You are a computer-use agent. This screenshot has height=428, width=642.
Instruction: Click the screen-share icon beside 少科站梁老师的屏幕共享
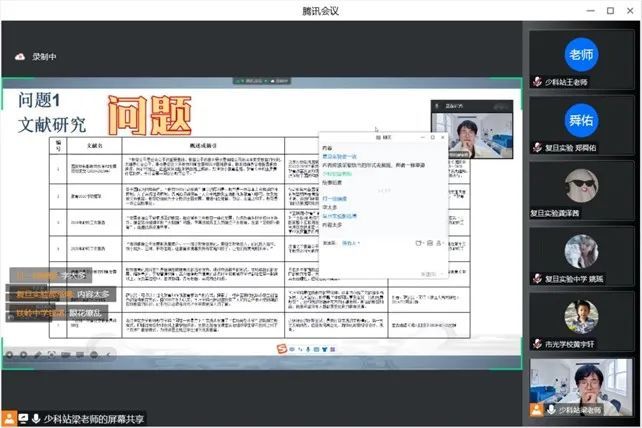click(23, 419)
